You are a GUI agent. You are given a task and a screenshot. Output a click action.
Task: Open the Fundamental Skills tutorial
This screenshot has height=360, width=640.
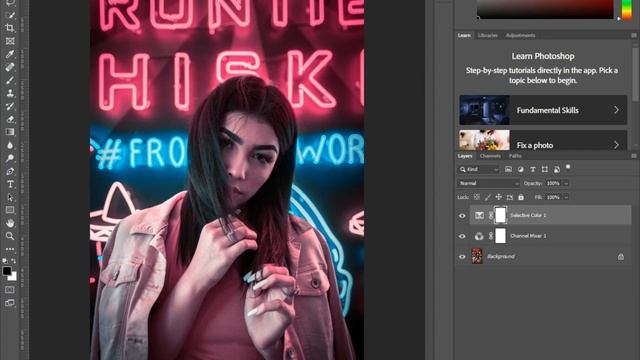543,110
